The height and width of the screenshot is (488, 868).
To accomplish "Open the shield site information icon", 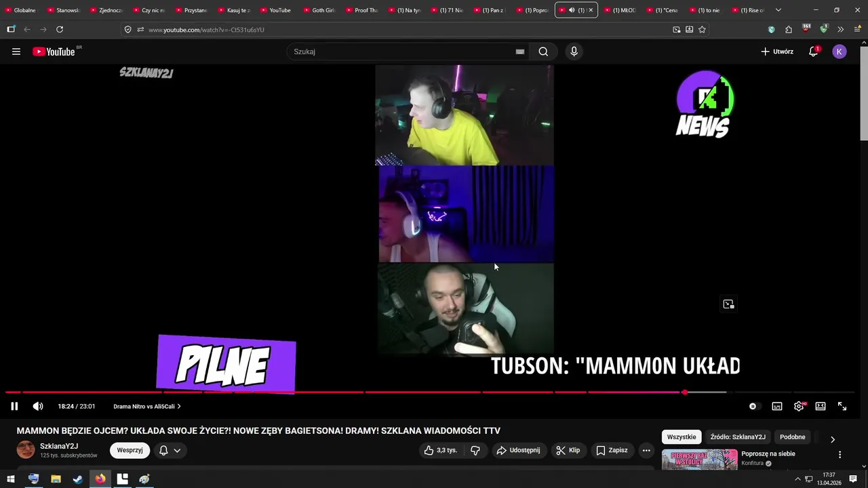I will (x=127, y=30).
